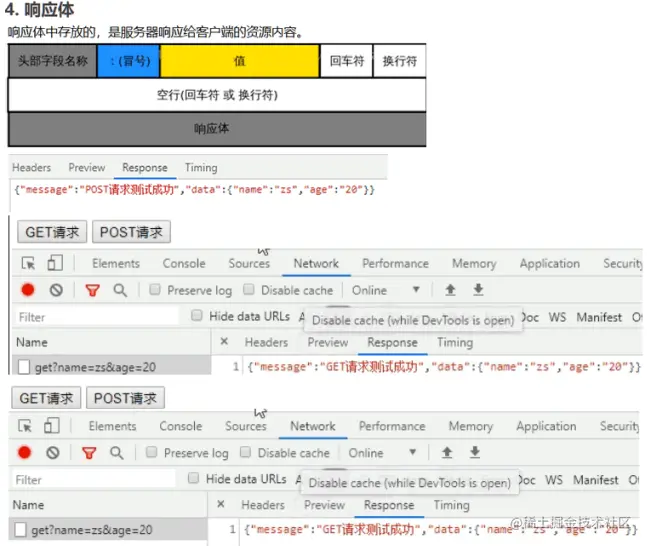Open the search magnifier in upper DevTools toolbar
The image size is (647, 546).
click(x=120, y=290)
